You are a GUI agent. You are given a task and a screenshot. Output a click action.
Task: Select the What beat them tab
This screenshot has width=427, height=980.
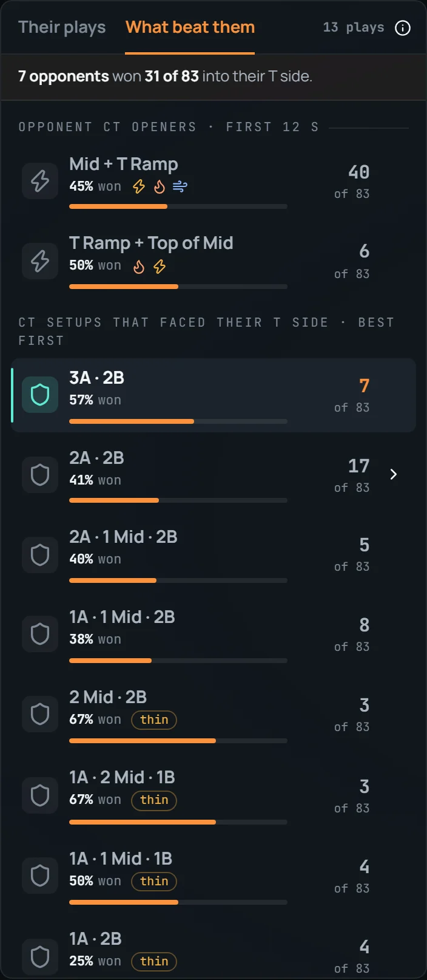190,27
